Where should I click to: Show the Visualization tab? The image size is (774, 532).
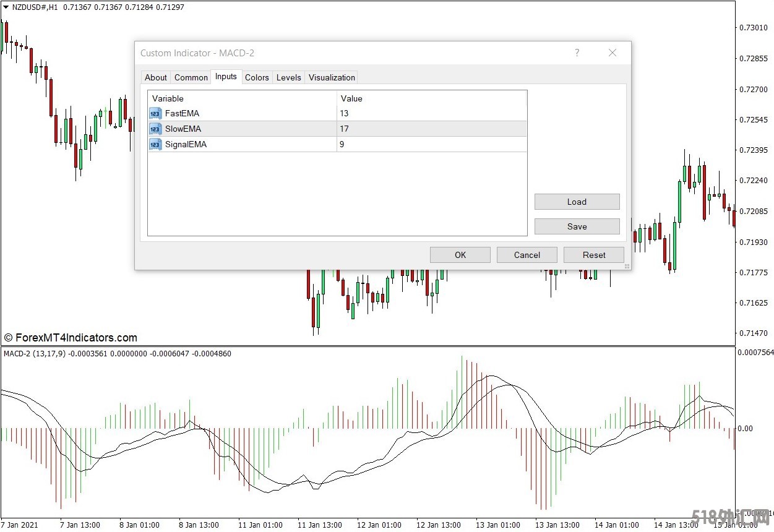[x=332, y=77]
